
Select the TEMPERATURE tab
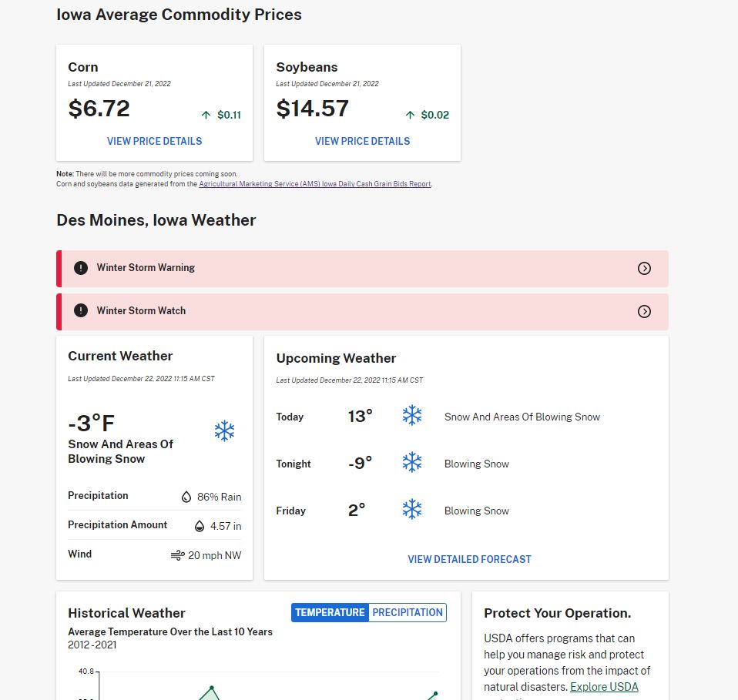pos(330,612)
